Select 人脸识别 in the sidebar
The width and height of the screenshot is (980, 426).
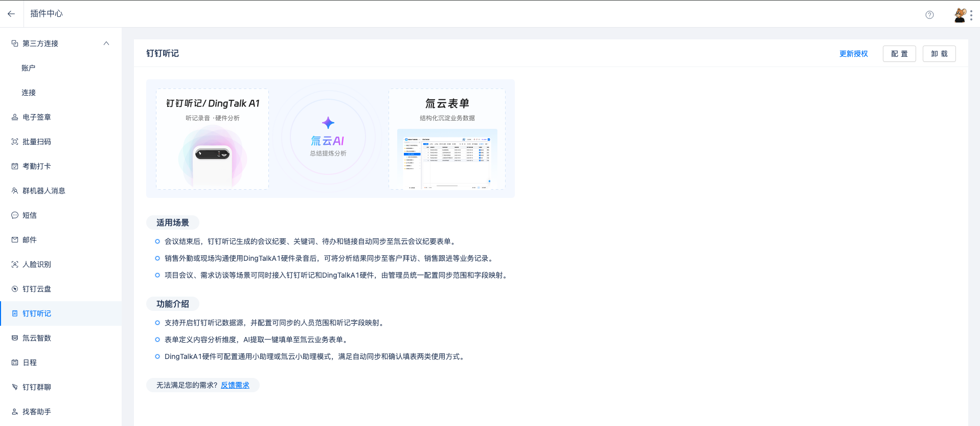coord(61,264)
